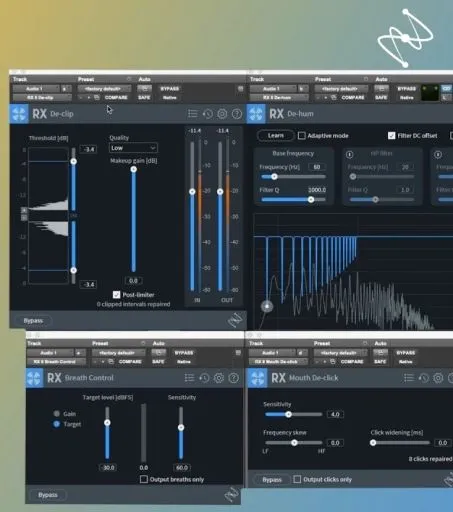Open settings gear in Mouth De-click header
This screenshot has width=453, height=512.
pos(438,378)
